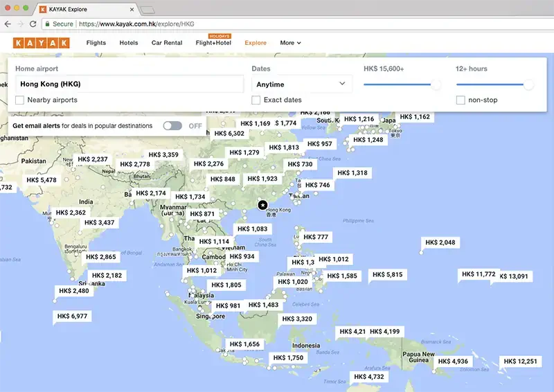
Task: Click the KAYAK logo
Action: [42, 43]
